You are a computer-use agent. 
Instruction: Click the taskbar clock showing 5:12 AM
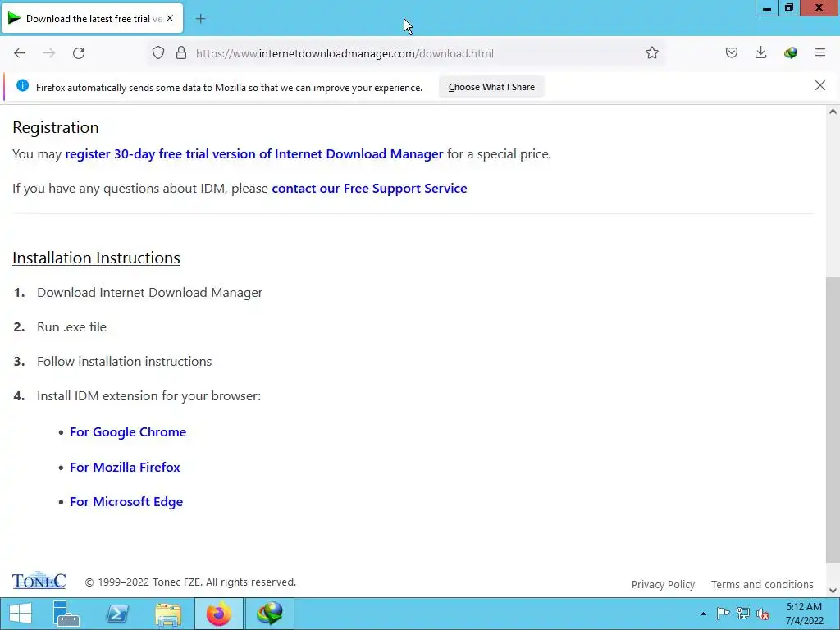pos(804,614)
